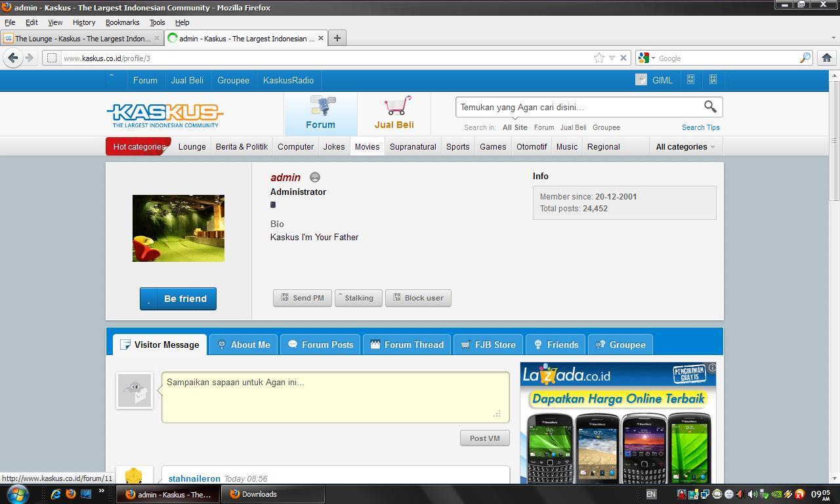This screenshot has height=504, width=840.
Task: Bookmark this page with the star icon
Action: [599, 58]
